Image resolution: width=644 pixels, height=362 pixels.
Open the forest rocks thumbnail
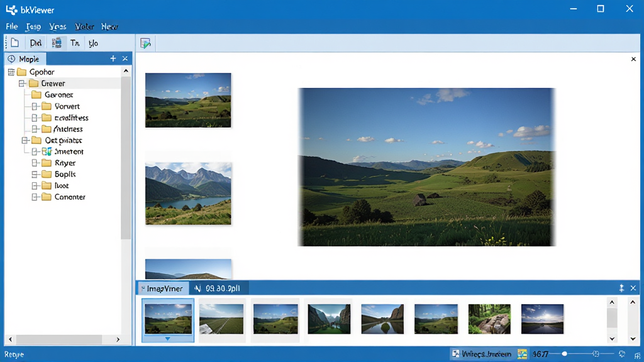489,319
